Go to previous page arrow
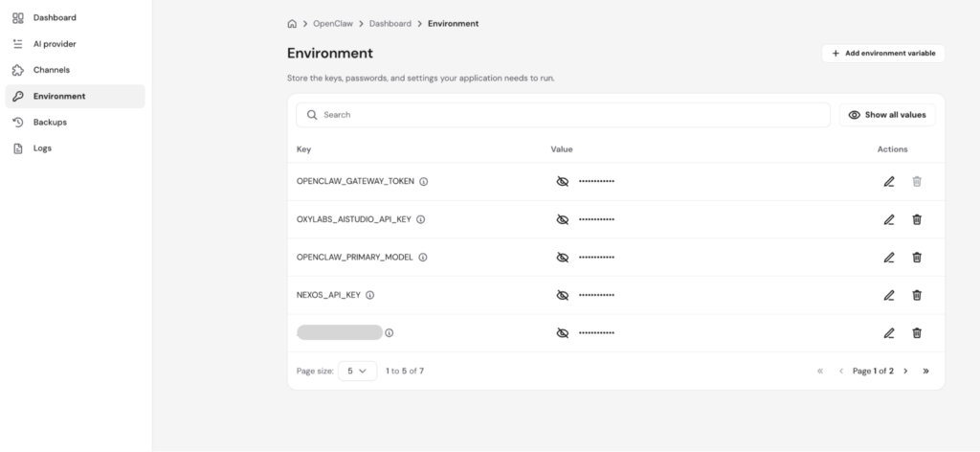The image size is (980, 452). point(840,372)
